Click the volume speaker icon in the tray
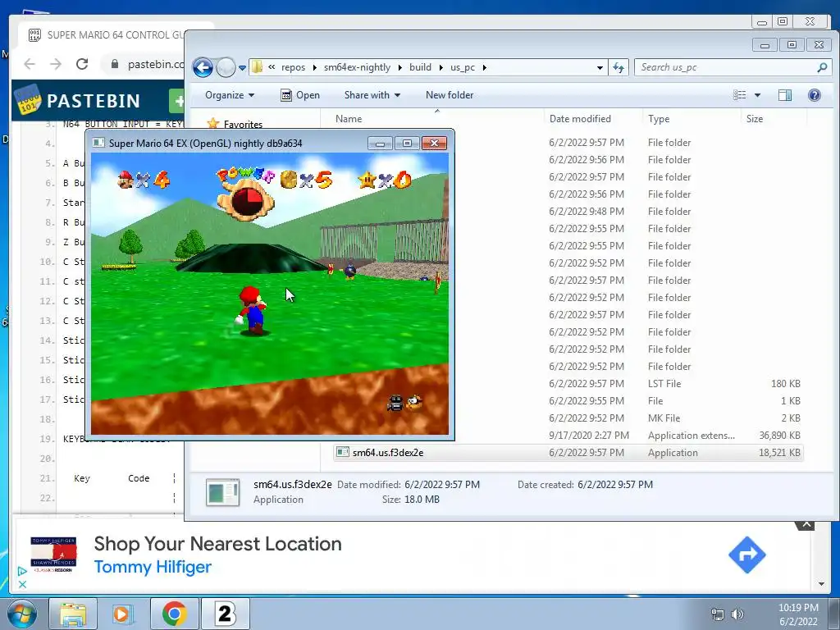The height and width of the screenshot is (630, 840). [737, 614]
